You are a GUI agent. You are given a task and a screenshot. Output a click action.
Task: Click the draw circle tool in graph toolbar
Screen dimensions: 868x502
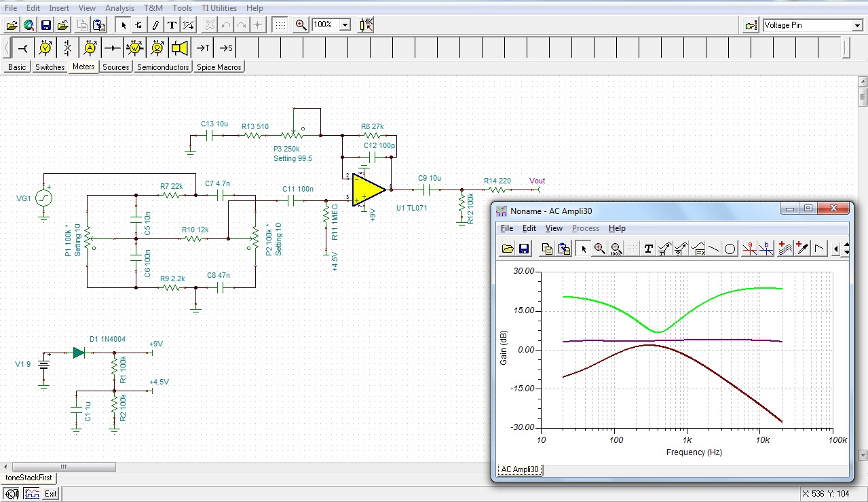pos(730,249)
